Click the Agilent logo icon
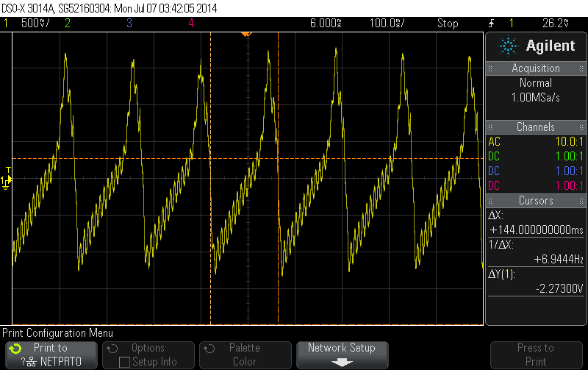The image size is (588, 370). (x=508, y=46)
